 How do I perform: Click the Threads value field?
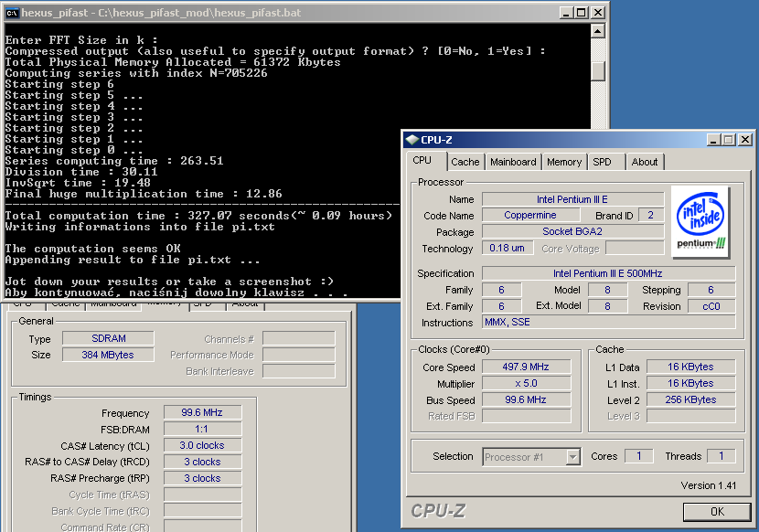coord(722,456)
